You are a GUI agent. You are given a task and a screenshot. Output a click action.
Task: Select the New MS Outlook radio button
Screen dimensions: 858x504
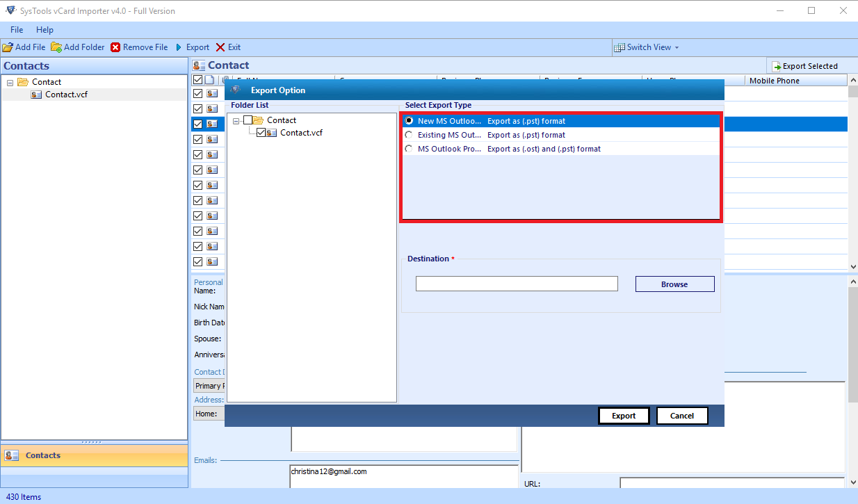coord(409,121)
